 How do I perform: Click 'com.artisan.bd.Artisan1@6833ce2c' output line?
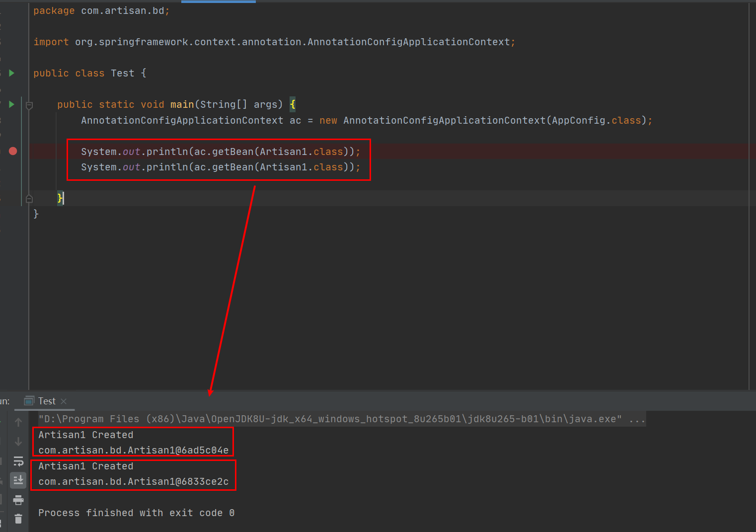[x=134, y=481]
